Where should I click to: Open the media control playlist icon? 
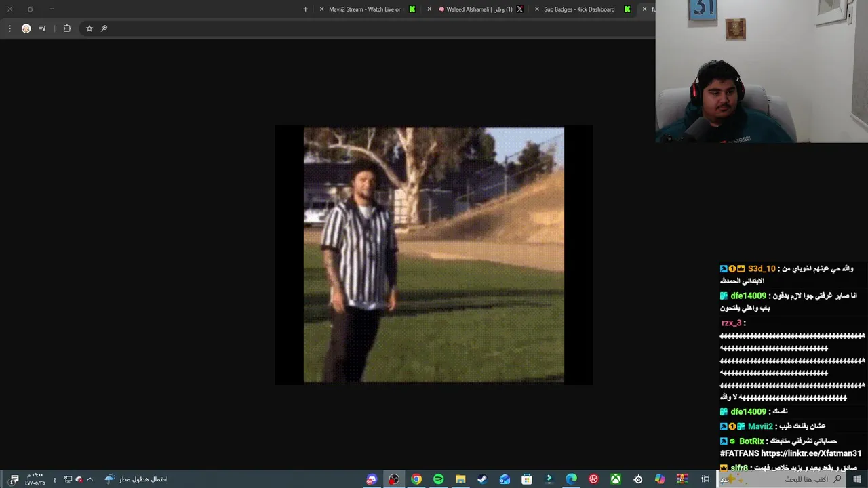tap(43, 28)
